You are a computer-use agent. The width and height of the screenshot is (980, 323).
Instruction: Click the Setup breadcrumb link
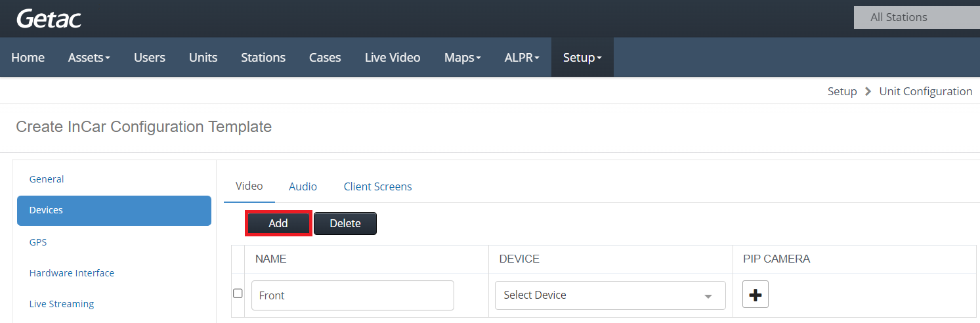coord(842,91)
